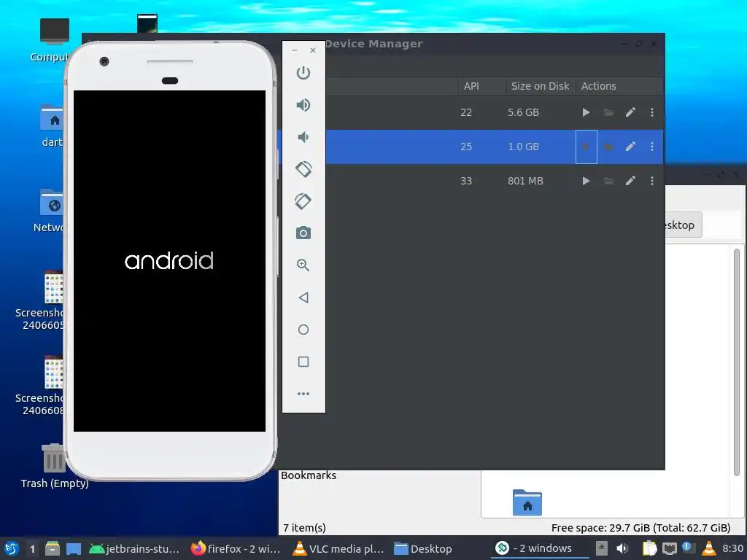Viewport: 747px width, 560px height.
Task: Switch to the VLC media player taskbar entry
Action: tap(338, 548)
